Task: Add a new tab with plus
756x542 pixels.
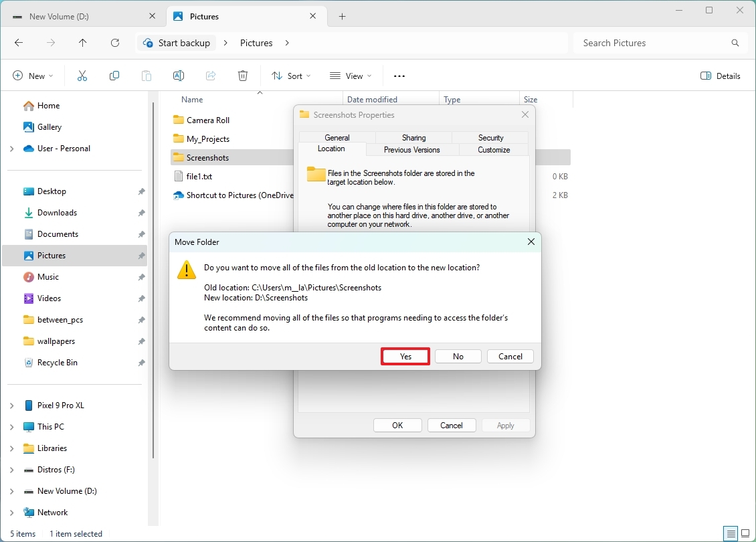Action: coord(343,17)
